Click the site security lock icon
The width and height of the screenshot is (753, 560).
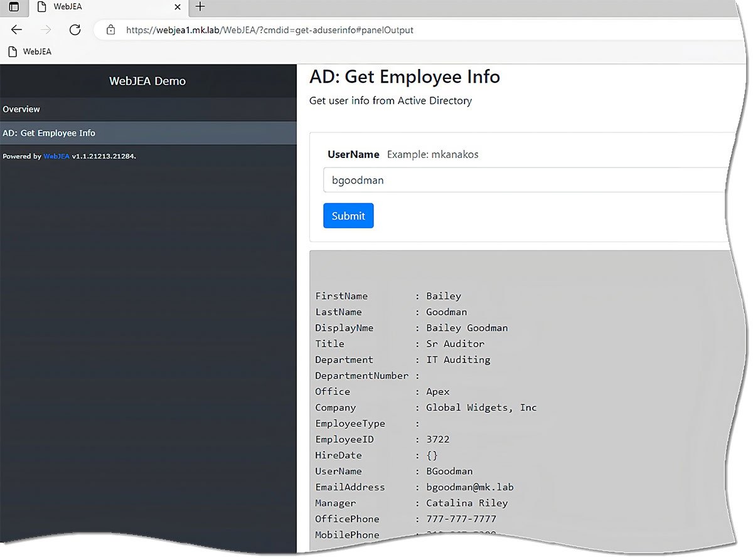tap(110, 29)
